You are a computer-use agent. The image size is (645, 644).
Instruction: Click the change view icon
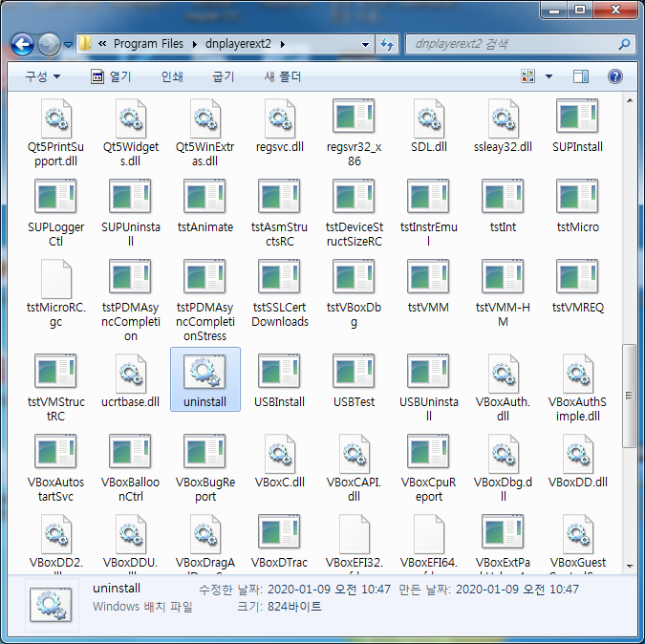tap(528, 76)
